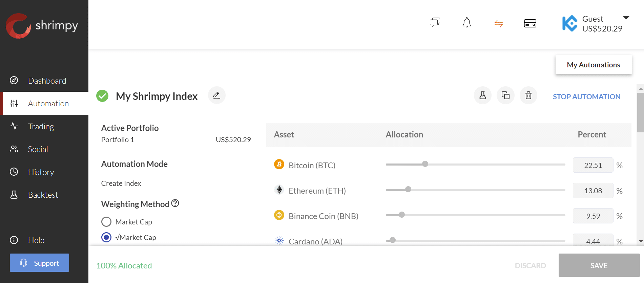Screen dimensions: 644x283
Task: Edit Cardano percent field 4.44
Action: click(x=593, y=240)
